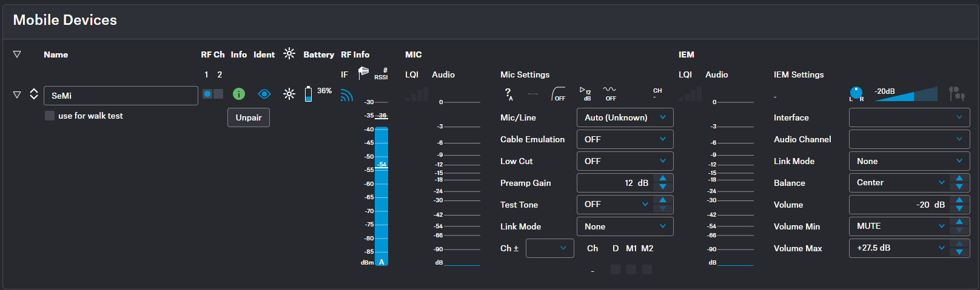
Task: Click the green Info icon for SeMi
Action: click(x=239, y=94)
